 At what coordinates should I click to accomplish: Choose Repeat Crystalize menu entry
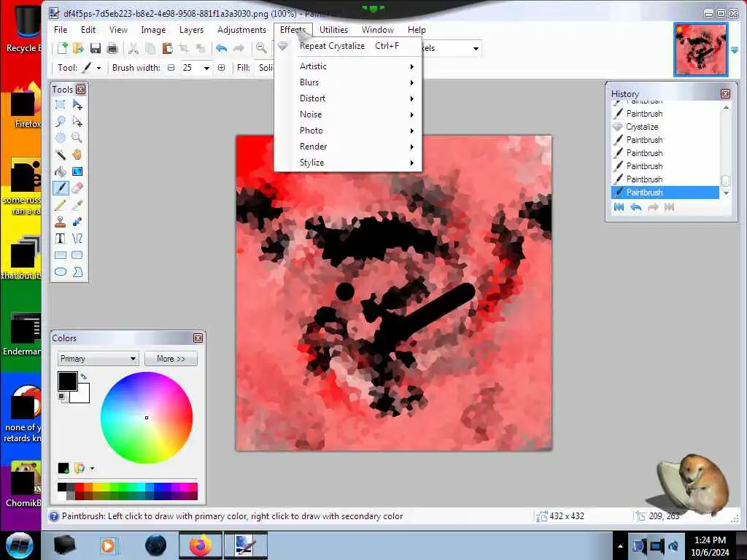348,46
